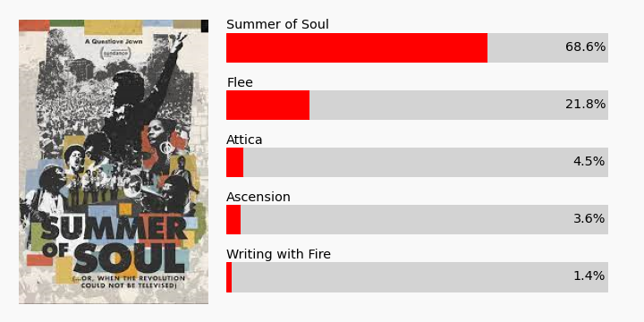Click the large SOUL title on poster

point(129,258)
